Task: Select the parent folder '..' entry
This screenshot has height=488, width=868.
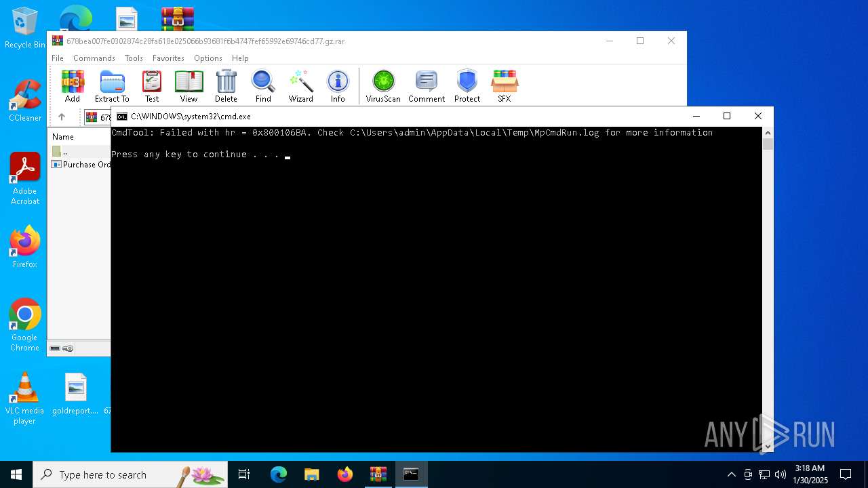Action: pyautogui.click(x=60, y=152)
